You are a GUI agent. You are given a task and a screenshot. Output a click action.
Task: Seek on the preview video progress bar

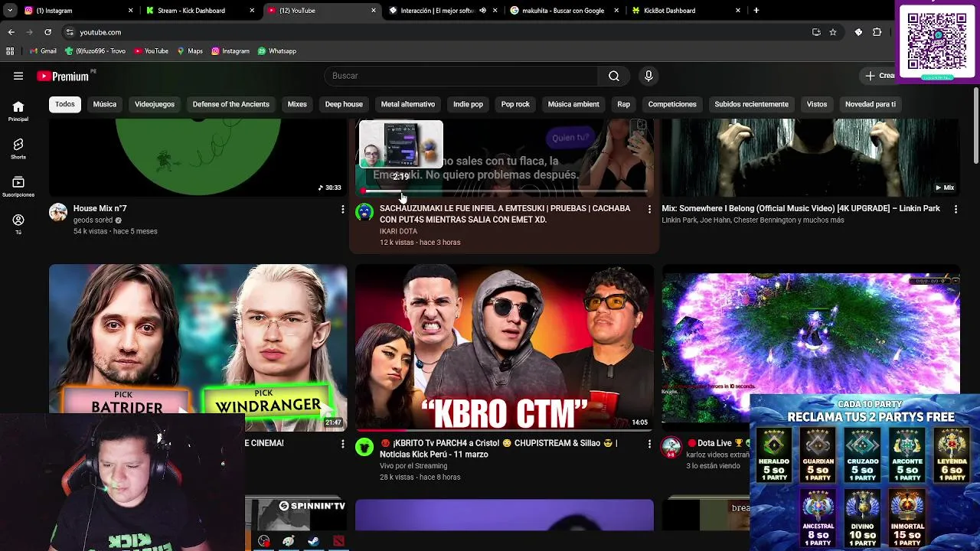tap(505, 191)
